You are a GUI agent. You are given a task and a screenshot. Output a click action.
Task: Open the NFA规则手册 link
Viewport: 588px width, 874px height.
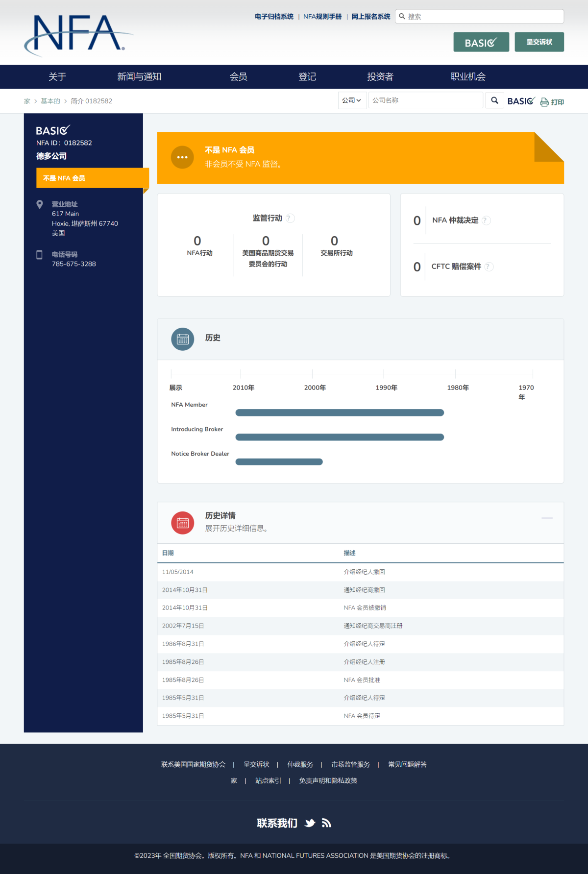pyautogui.click(x=322, y=17)
